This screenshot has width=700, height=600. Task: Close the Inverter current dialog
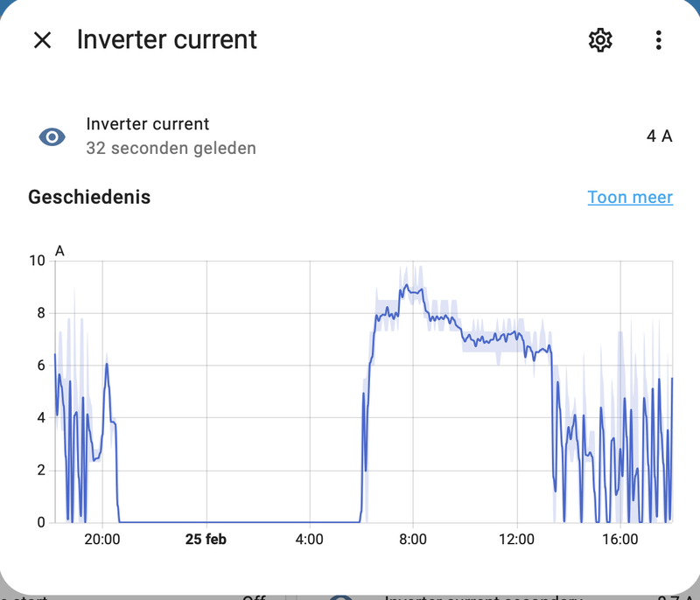pyautogui.click(x=42, y=40)
